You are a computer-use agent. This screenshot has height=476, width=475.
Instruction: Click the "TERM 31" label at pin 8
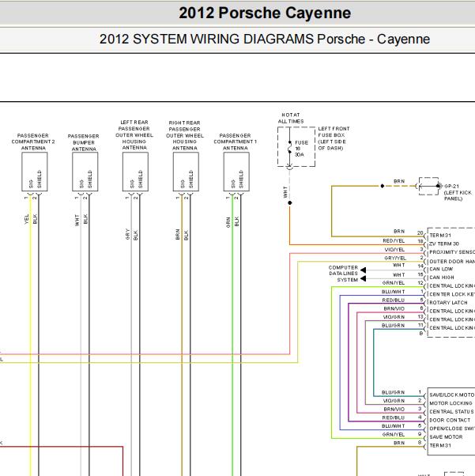440,445
